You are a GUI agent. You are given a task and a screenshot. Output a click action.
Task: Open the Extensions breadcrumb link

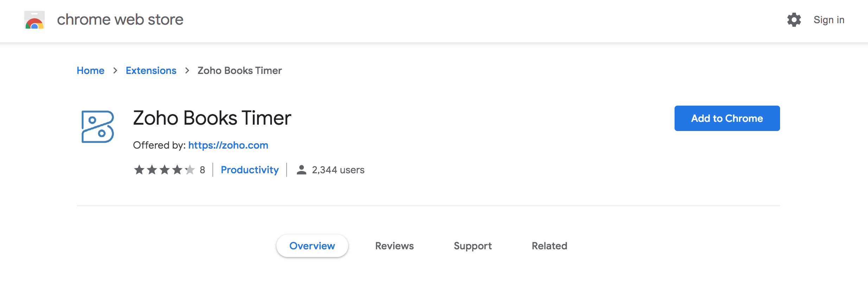pos(151,70)
